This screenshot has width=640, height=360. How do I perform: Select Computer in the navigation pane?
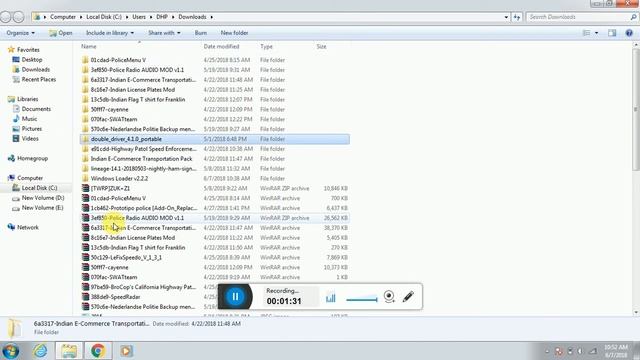tap(25, 178)
